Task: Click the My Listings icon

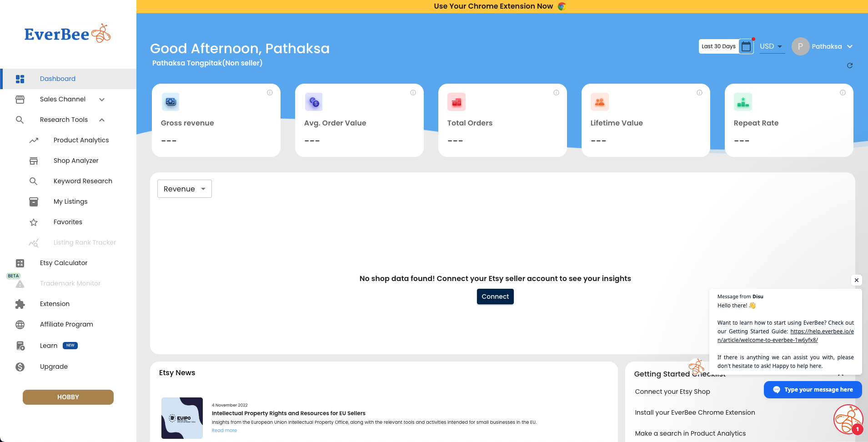Action: [34, 201]
